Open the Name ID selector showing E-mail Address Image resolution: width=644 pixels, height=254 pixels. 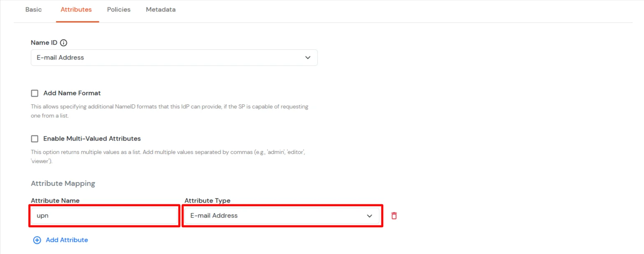[x=174, y=58]
